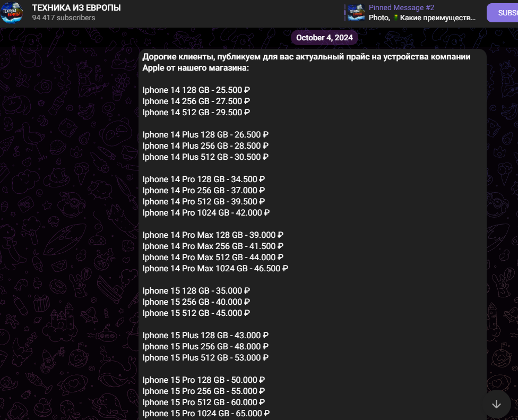Click the line Iphone 14 Pro Max 256 GB - 41.500 ₽

(213, 246)
